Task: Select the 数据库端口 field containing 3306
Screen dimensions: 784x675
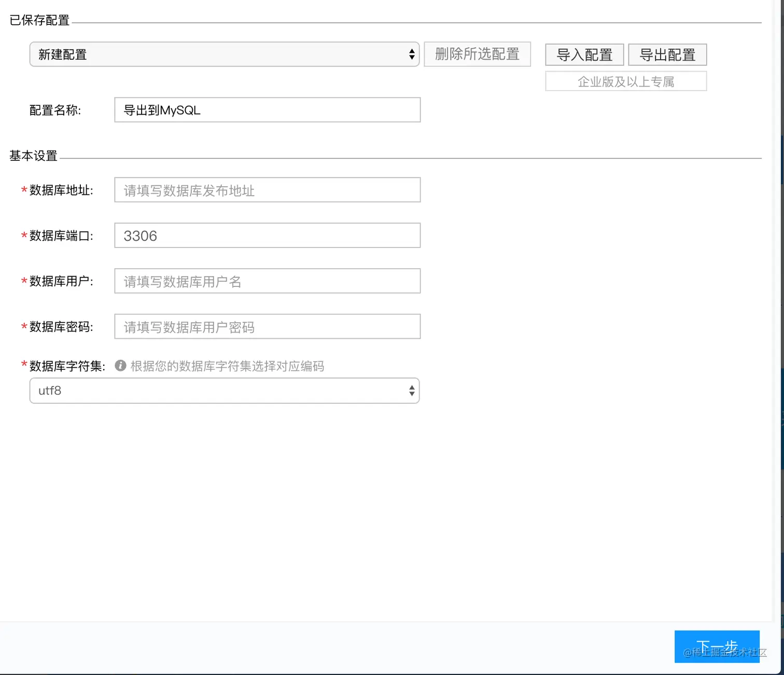Action: coord(267,235)
